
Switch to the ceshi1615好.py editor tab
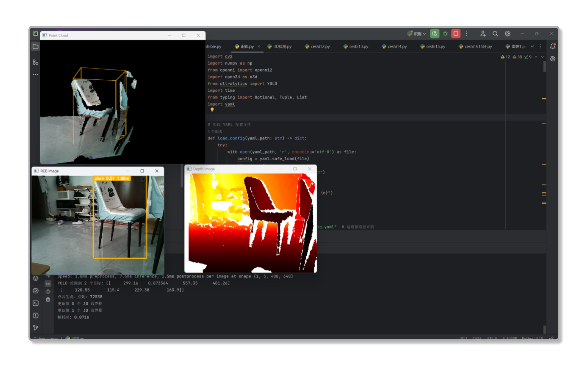coord(475,46)
